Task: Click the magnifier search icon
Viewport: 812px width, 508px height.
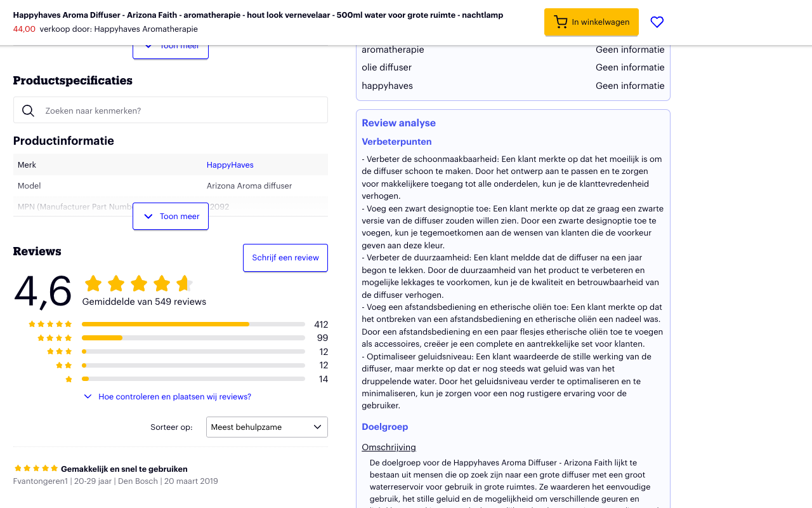Action: pyautogui.click(x=28, y=110)
